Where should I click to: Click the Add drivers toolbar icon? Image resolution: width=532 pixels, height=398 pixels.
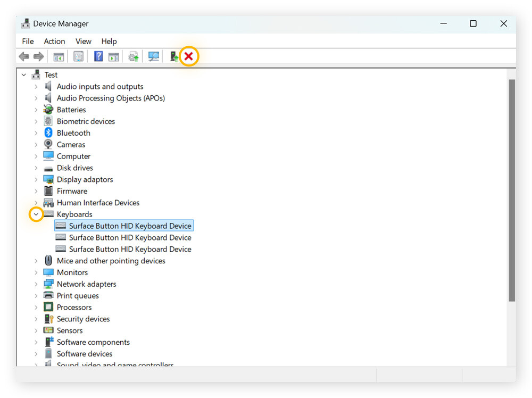[173, 56]
